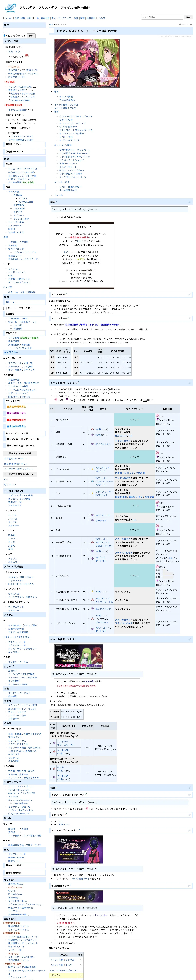The width and height of the screenshot is (196, 980).
Task: Open ヘルプ in top navigation
Action: tap(102, 18)
